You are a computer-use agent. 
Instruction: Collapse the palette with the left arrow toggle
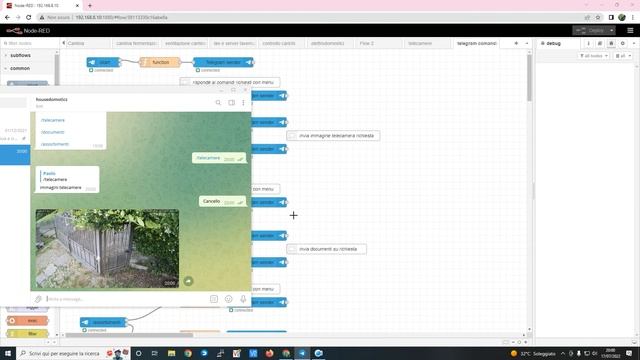click(x=64, y=43)
